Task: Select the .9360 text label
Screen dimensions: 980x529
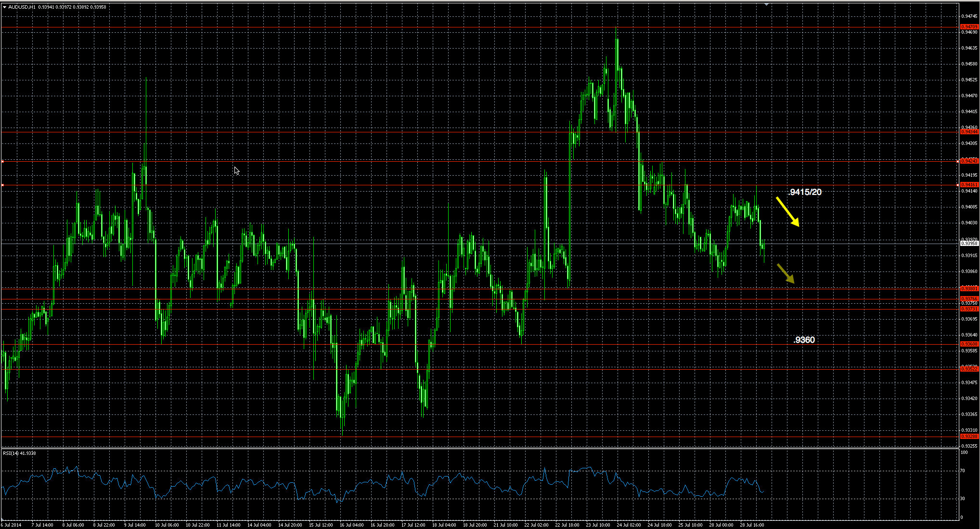Action: 804,340
